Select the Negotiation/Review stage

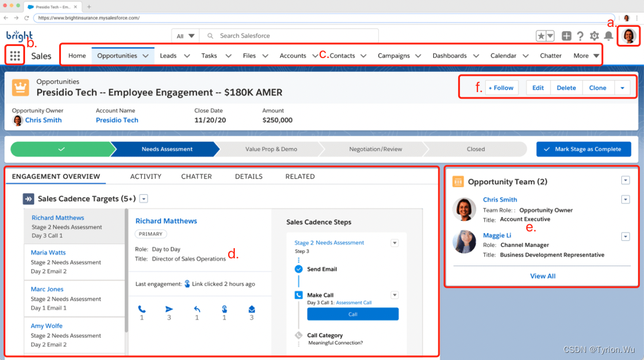(x=375, y=149)
